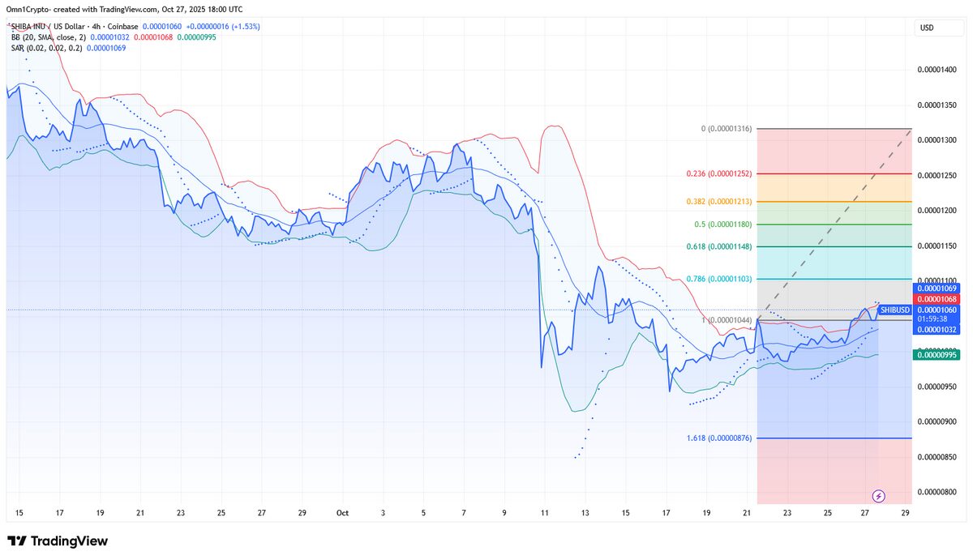
Task: Click the red 0.00001068 price tag
Action: pyautogui.click(x=937, y=299)
